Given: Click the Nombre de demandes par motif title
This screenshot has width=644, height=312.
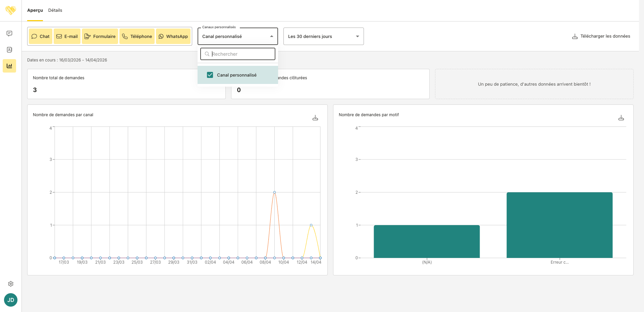Looking at the screenshot, I should [x=369, y=115].
